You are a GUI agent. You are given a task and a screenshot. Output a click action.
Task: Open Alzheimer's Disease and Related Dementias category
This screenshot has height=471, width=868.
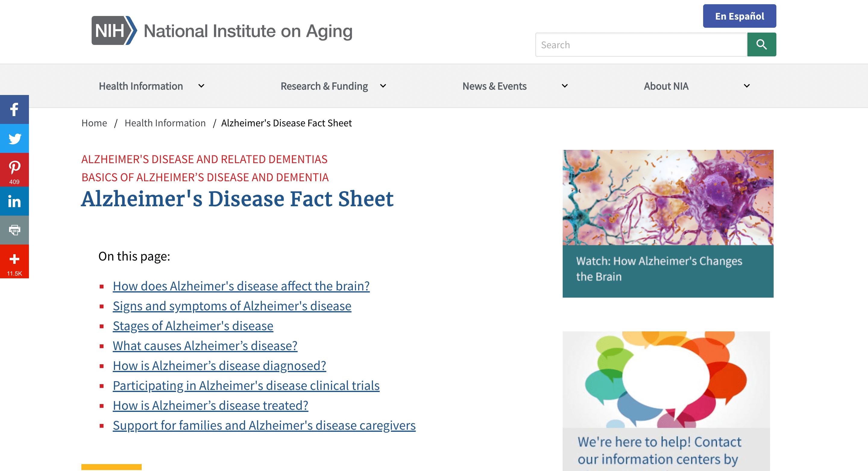coord(205,159)
